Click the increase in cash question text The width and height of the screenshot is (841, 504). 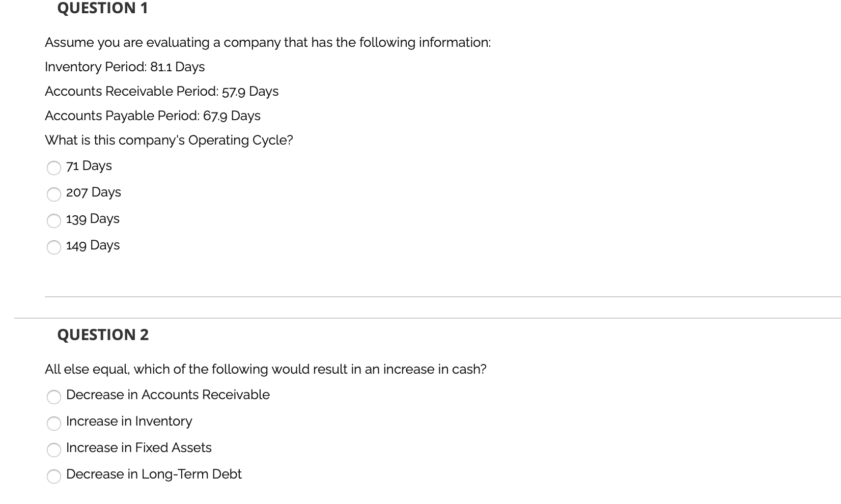point(265,369)
